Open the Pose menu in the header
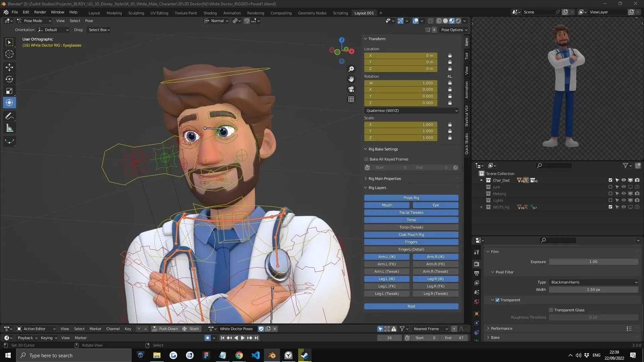This screenshot has width=644, height=362. tap(89, 20)
